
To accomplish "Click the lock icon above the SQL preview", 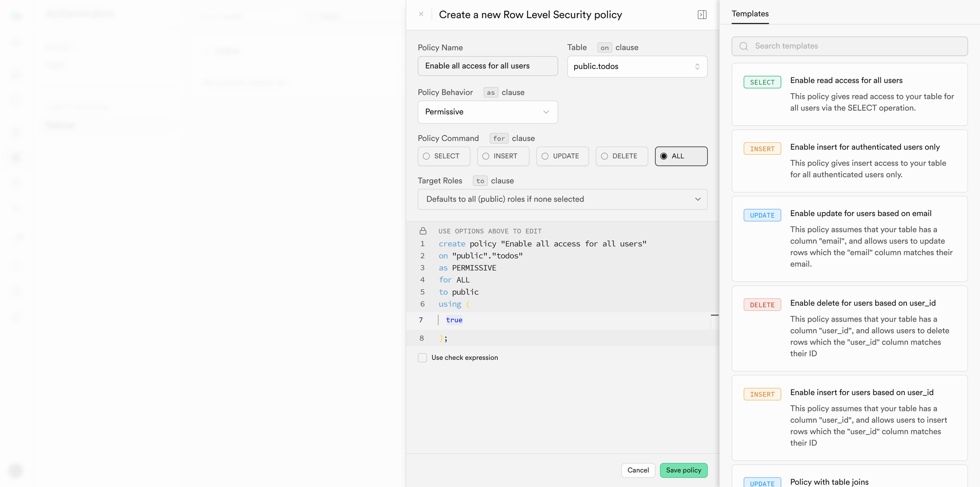I will click(x=423, y=230).
